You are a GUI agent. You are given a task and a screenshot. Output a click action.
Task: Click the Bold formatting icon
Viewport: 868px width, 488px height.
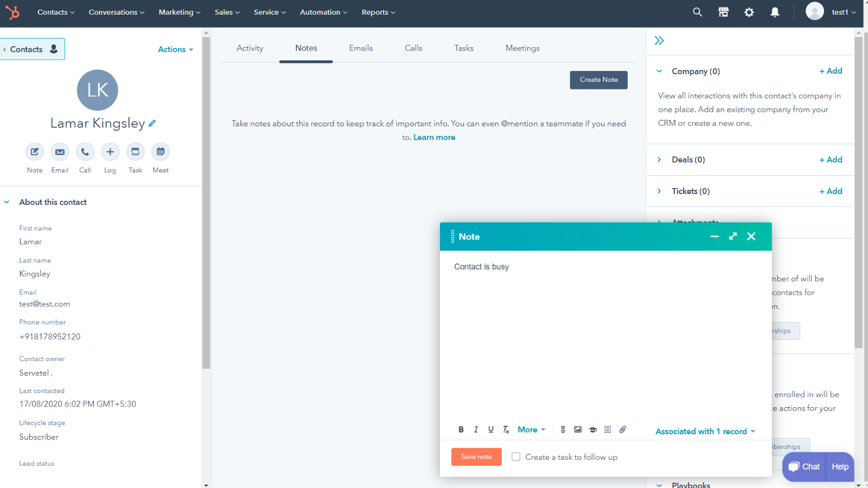pos(461,429)
